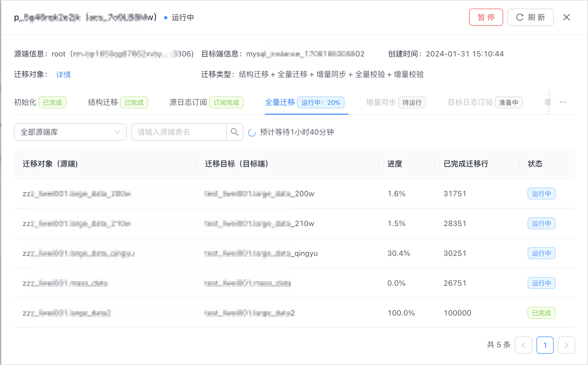Open the 源日志订阅 tab
Image resolution: width=588 pixels, height=365 pixels.
pyautogui.click(x=188, y=102)
